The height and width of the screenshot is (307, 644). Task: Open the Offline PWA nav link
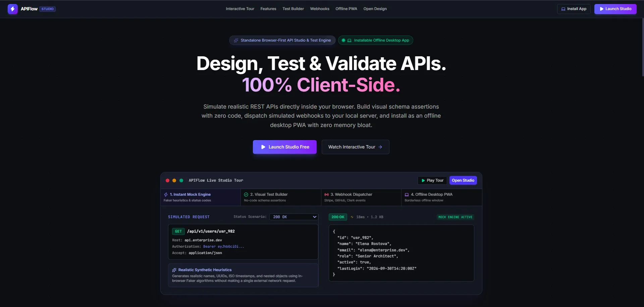tap(346, 9)
